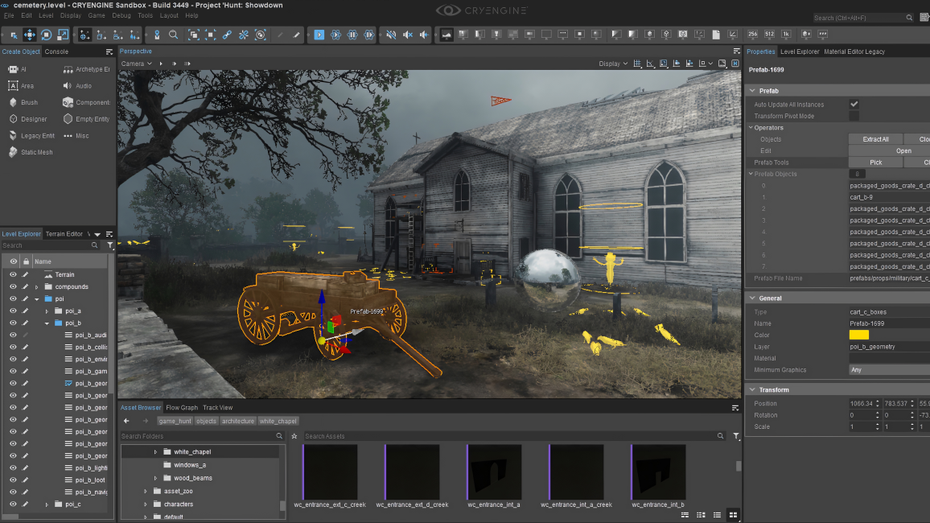Screen dimensions: 930x523
Task: Click the magnifier Find icon in toolbar
Action: [173, 35]
